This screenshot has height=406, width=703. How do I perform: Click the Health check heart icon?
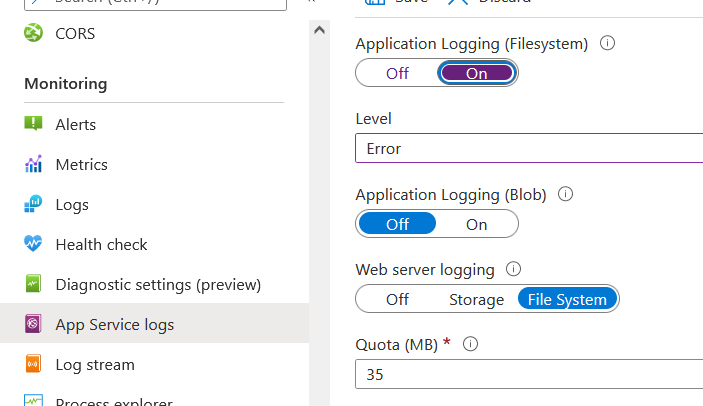[33, 243]
